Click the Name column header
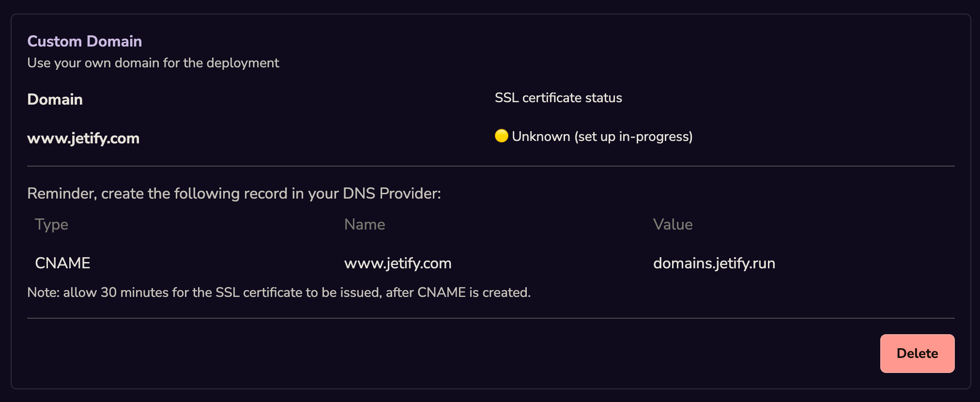The width and height of the screenshot is (980, 402). coord(364,224)
